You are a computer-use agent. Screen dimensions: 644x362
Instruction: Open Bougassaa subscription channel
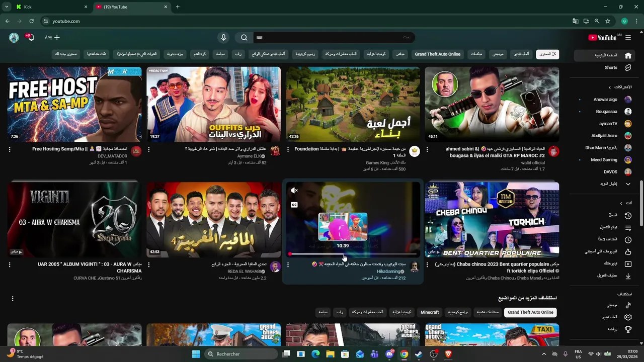tap(604, 112)
